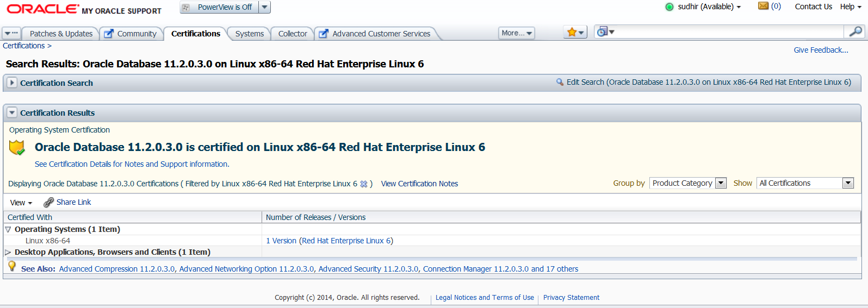This screenshot has width=868, height=308.
Task: Open the More... tabs dropdown
Action: [516, 33]
